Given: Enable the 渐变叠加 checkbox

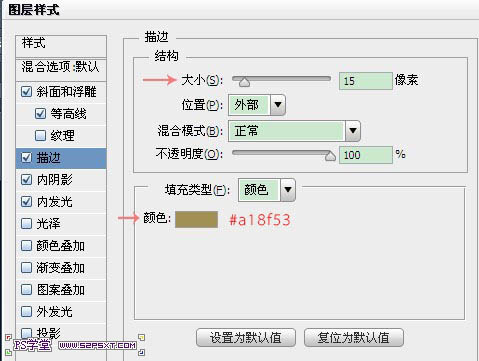Looking at the screenshot, I should pos(26,267).
